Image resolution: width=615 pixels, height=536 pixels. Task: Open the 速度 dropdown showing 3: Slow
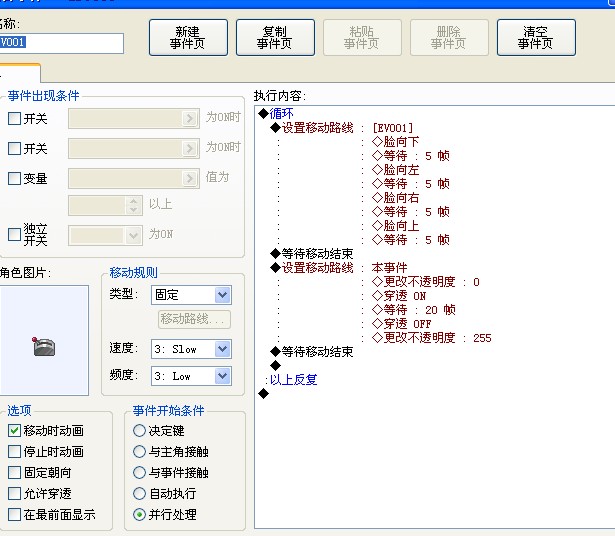[191, 349]
